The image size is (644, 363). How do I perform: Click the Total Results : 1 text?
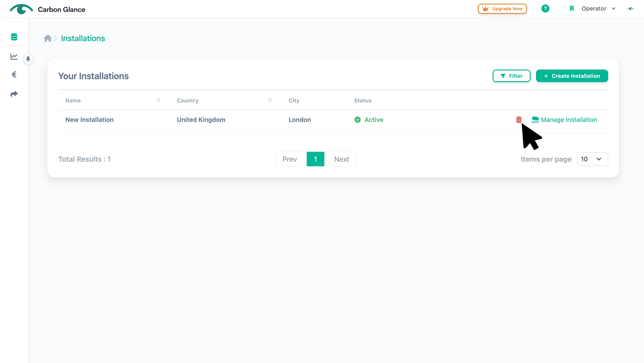point(84,159)
